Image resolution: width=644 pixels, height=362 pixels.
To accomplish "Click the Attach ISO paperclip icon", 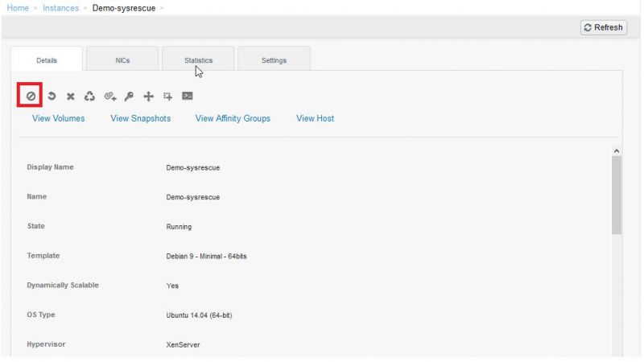I will [109, 96].
